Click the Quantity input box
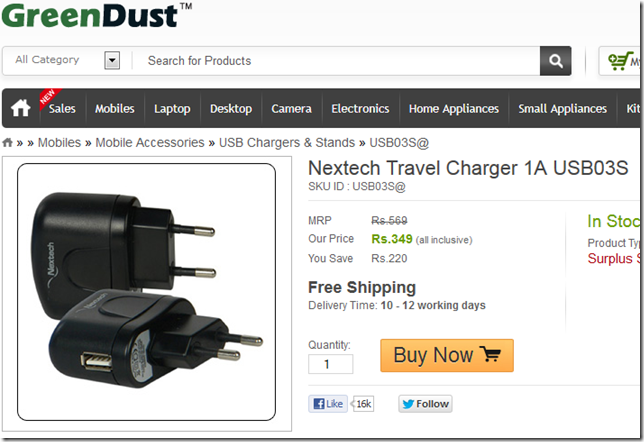The width and height of the screenshot is (644, 442). pyautogui.click(x=331, y=364)
